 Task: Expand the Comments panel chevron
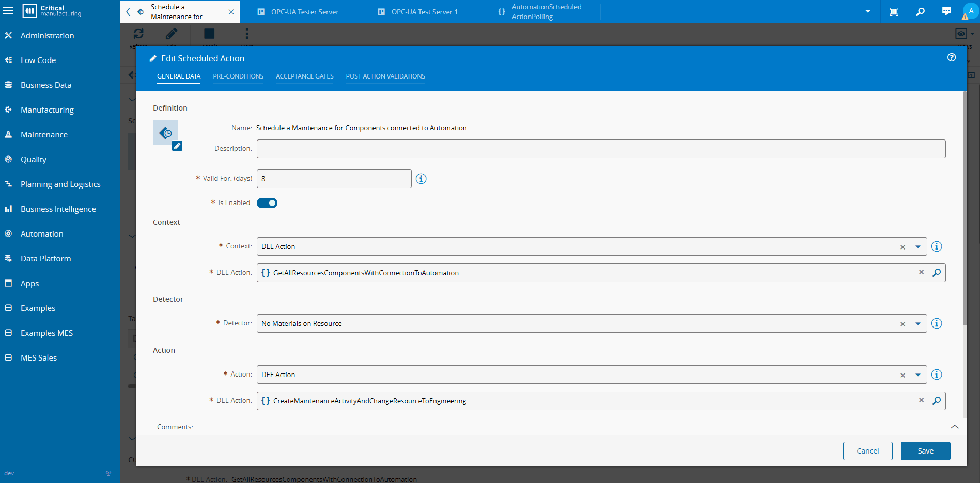(955, 427)
